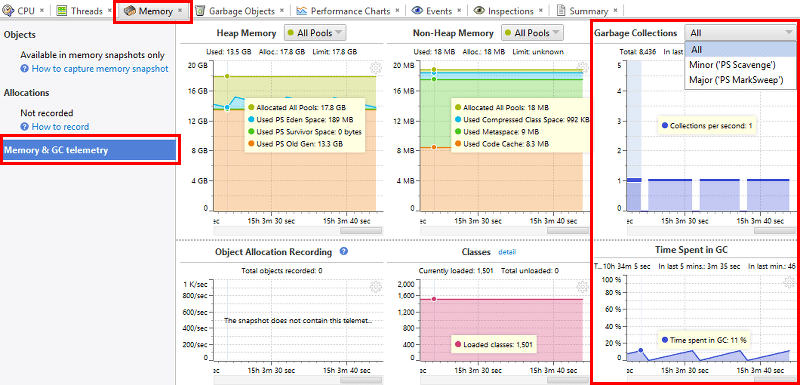Choose All in Garbage Collections list
The height and width of the screenshot is (385, 800).
pos(740,49)
